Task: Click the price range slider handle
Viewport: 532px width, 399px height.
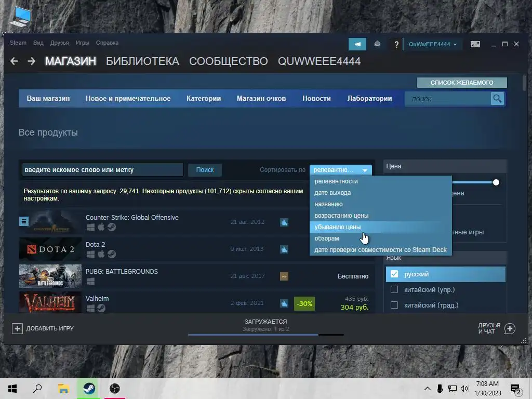Action: (496, 182)
